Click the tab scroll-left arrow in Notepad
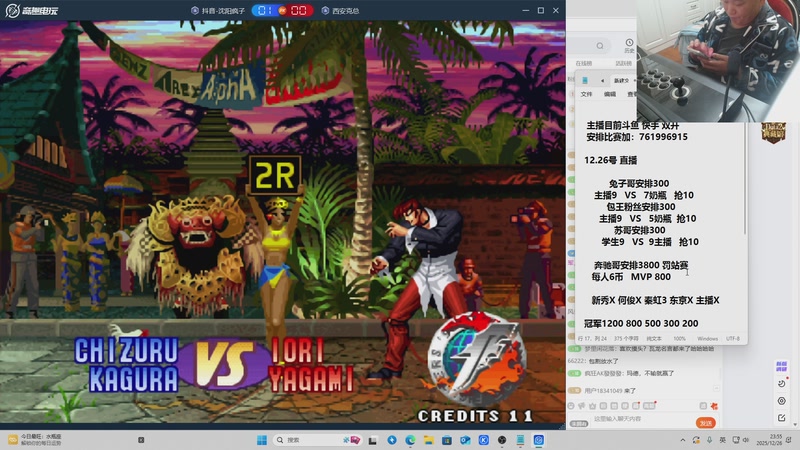This screenshot has height=450, width=800. tap(602, 81)
